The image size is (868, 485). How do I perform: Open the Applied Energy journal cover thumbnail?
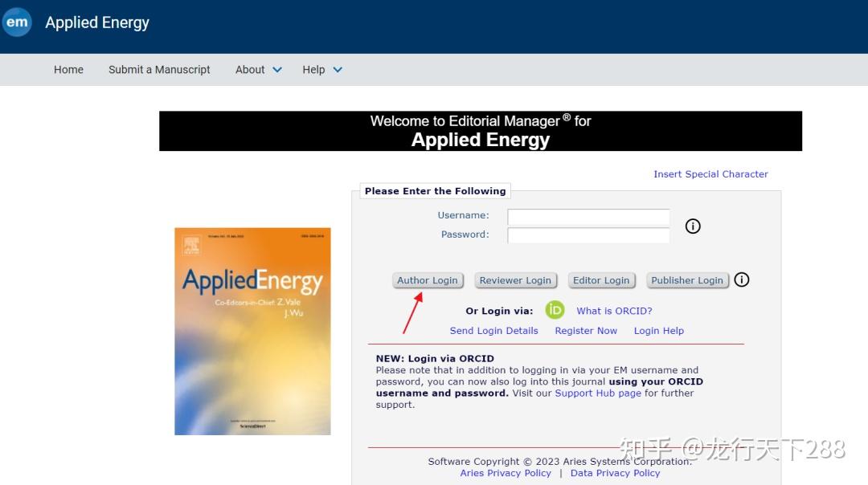pos(252,331)
